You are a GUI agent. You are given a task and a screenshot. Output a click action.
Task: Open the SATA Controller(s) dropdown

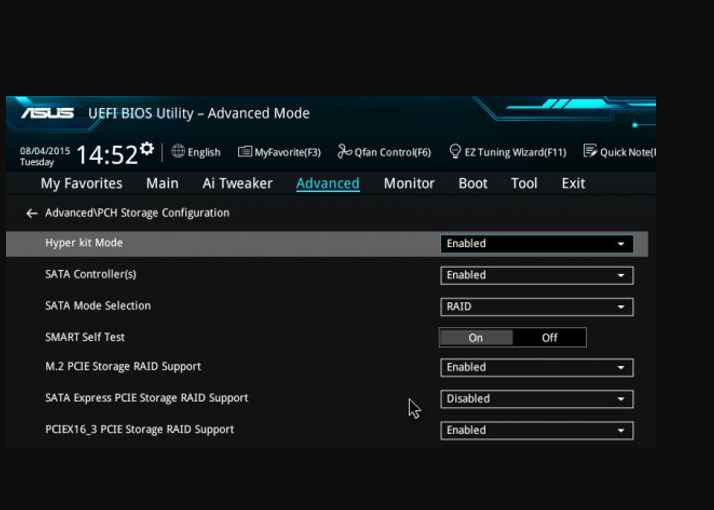point(536,275)
